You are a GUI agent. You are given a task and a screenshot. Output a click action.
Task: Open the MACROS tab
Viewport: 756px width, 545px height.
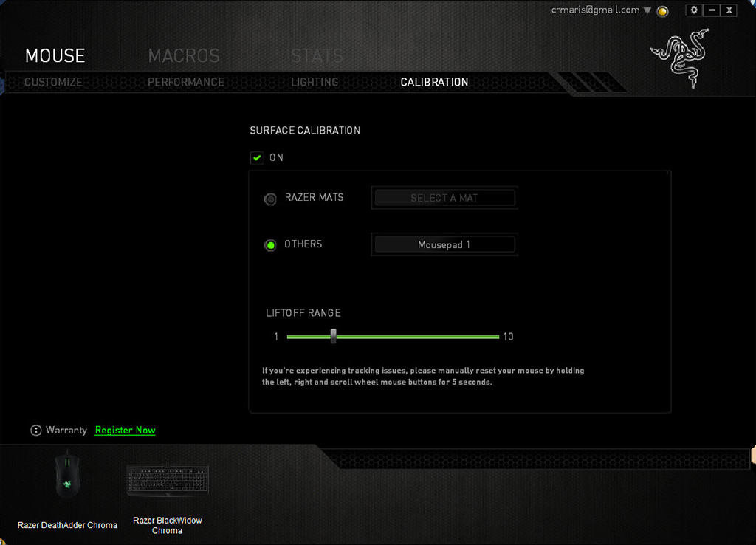(x=184, y=56)
